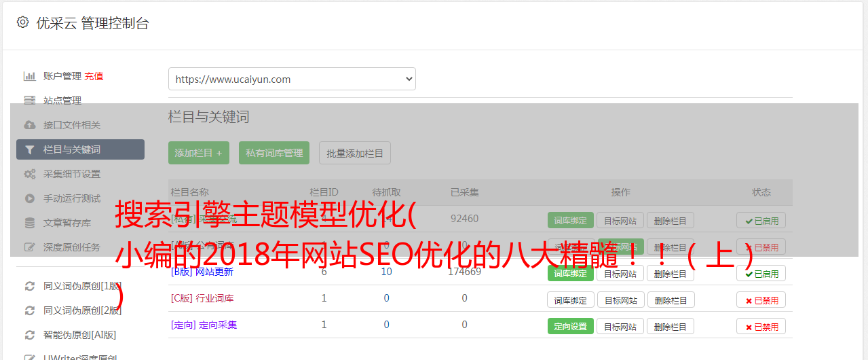Open 站点管理 in the sidebar
This screenshot has width=868, height=360.
(62, 101)
